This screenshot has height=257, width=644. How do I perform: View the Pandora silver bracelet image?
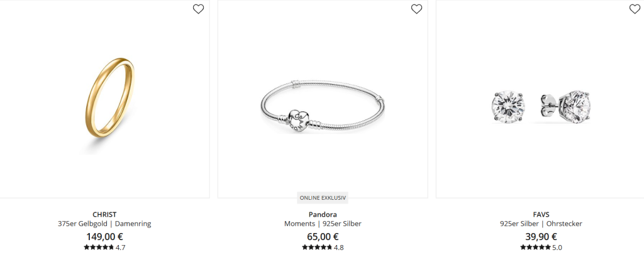click(x=323, y=107)
